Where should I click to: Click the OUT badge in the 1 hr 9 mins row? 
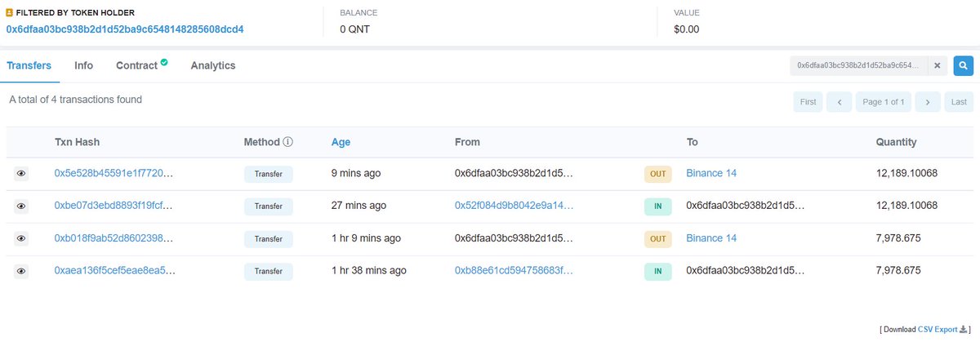pyautogui.click(x=657, y=239)
